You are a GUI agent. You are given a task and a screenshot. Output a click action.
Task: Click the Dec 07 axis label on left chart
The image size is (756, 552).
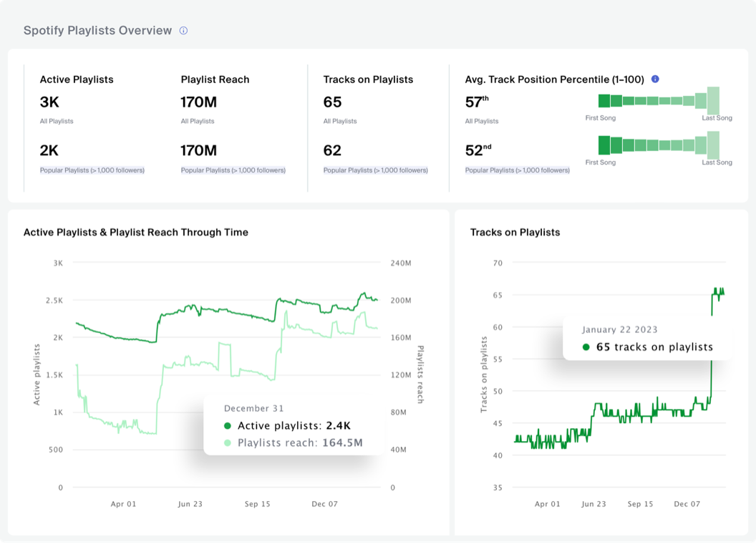[325, 504]
